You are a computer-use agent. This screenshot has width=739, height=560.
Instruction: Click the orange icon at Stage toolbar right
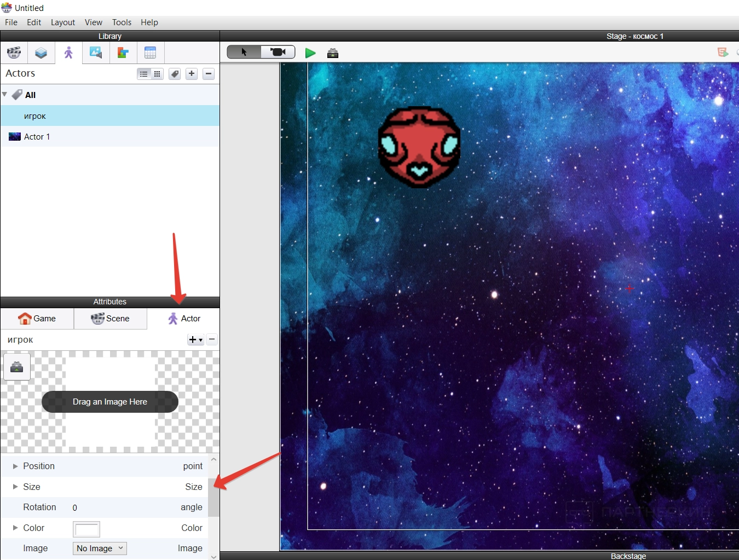click(x=723, y=52)
